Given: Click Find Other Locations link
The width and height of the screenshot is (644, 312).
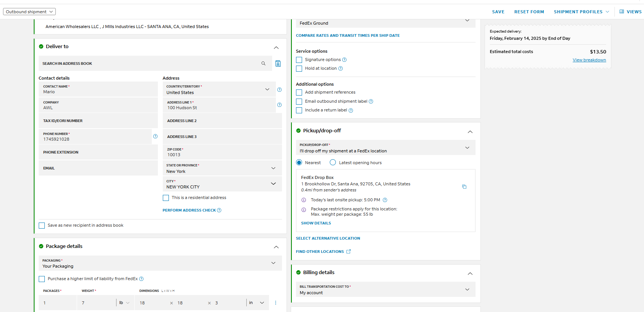Looking at the screenshot, I should (x=320, y=252).
